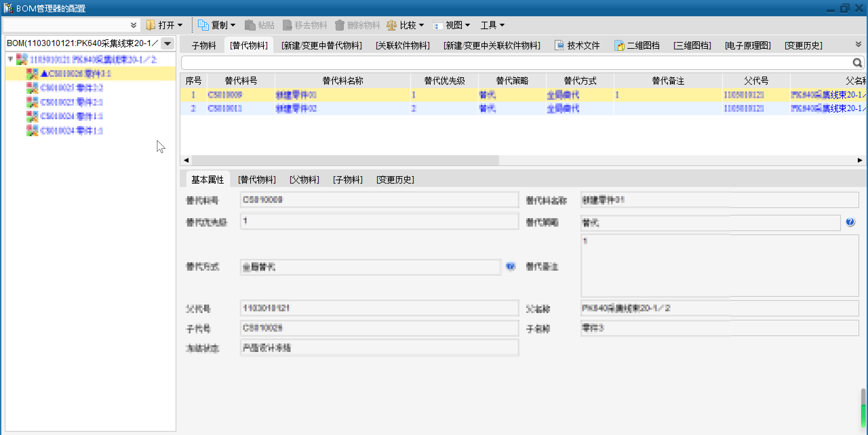Image resolution: width=868 pixels, height=435 pixels.
Task: Switch to the 子物料 tab
Action: tap(203, 45)
